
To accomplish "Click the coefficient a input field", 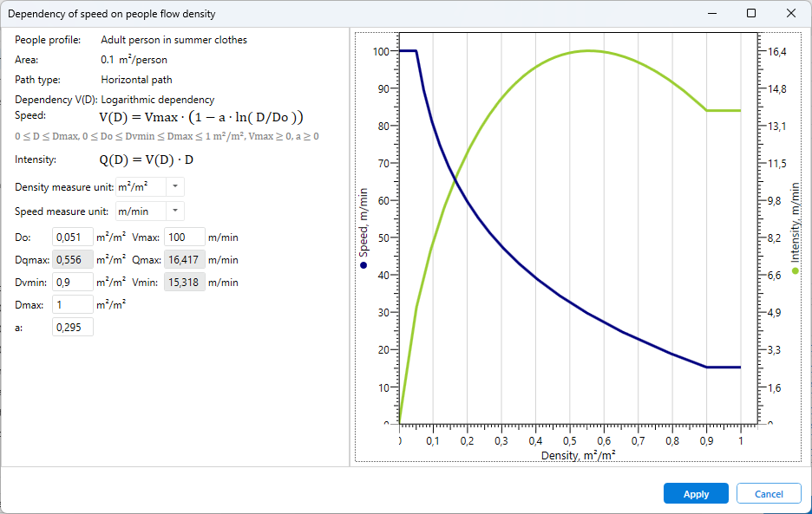I will coord(73,327).
